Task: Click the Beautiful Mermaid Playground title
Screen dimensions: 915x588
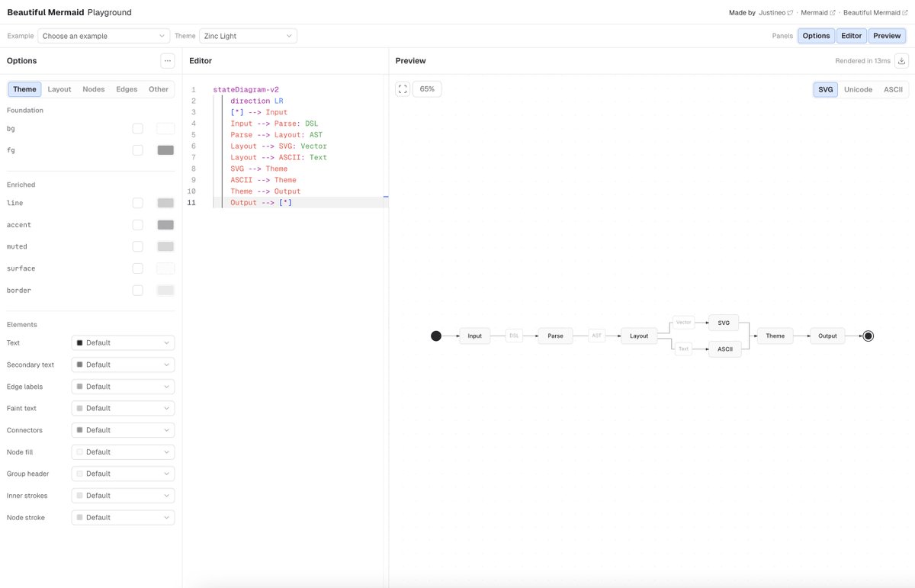Action: tap(69, 12)
